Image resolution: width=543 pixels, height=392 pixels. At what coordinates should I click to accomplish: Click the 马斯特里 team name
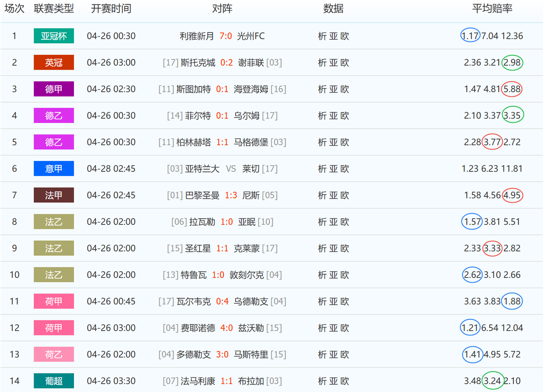(251, 354)
